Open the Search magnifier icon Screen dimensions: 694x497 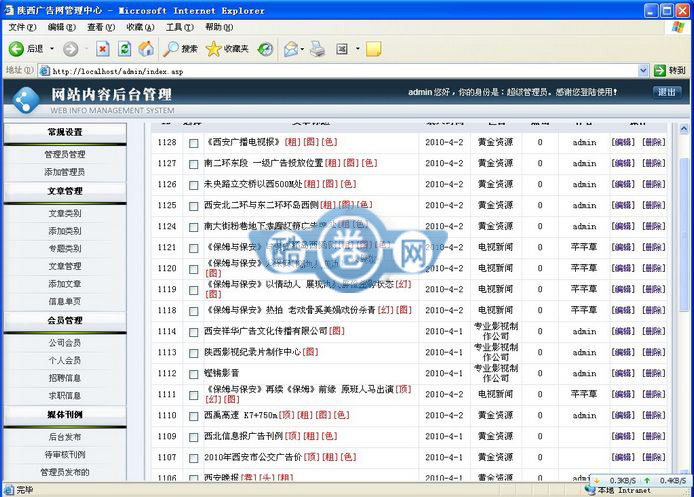pyautogui.click(x=170, y=49)
